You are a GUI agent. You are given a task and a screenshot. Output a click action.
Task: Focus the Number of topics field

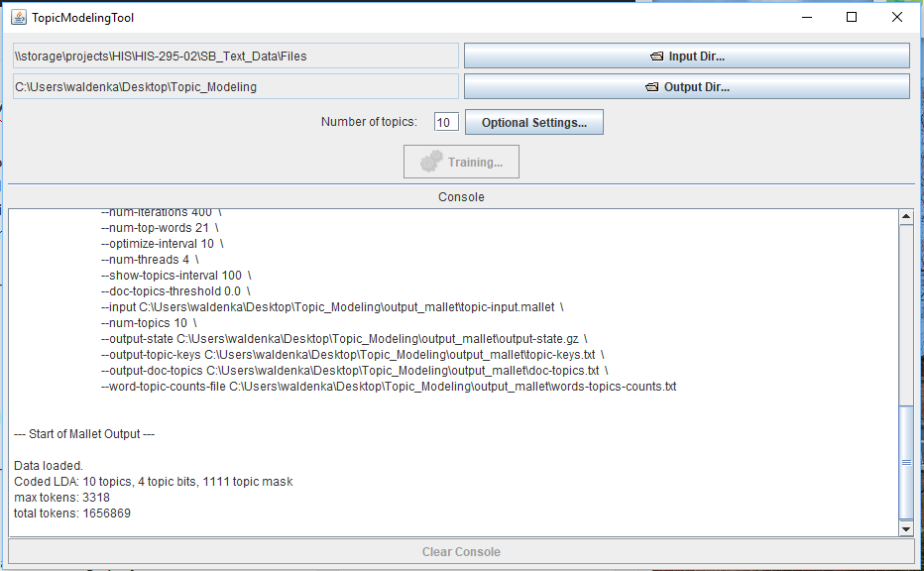(x=445, y=123)
